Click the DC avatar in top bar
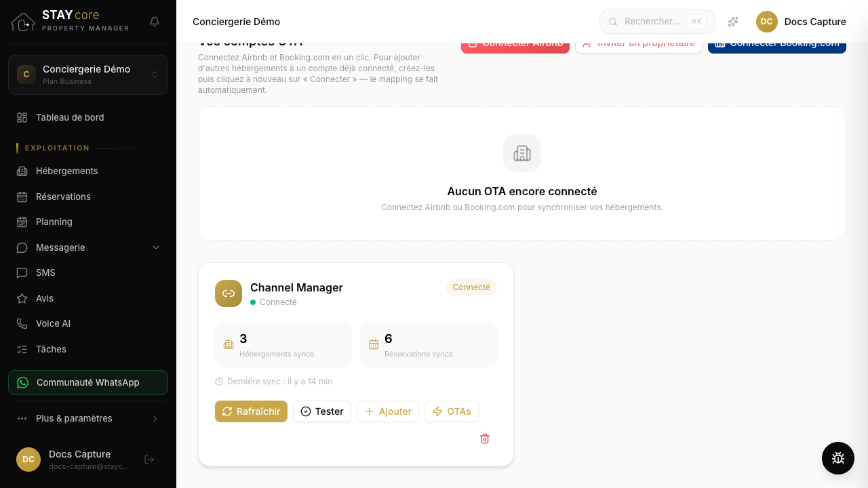Viewport: 868px width, 488px height. [767, 22]
